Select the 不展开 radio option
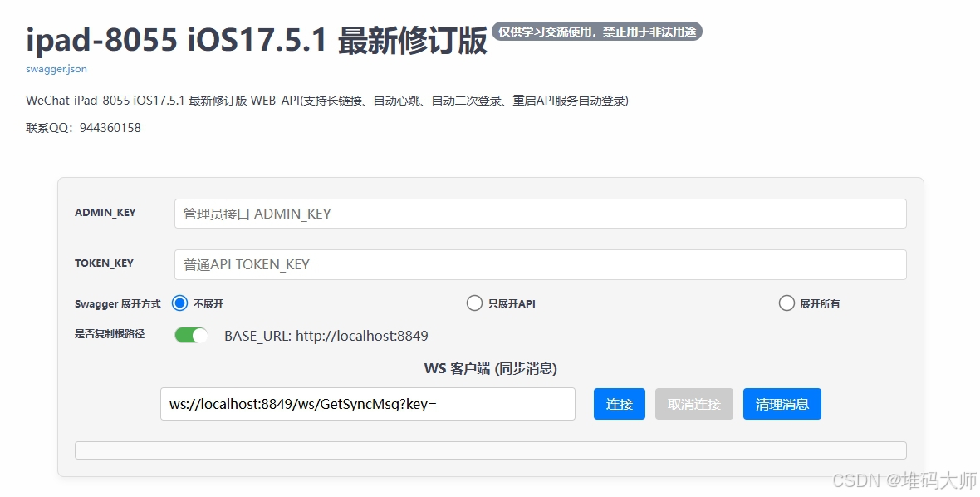The width and height of the screenshot is (980, 497). click(x=179, y=303)
